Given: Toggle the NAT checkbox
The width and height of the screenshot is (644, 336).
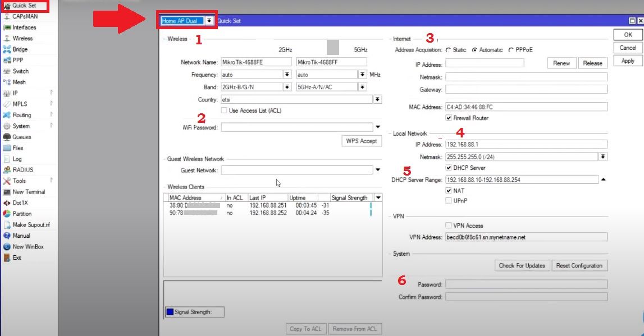Looking at the screenshot, I should point(449,191).
